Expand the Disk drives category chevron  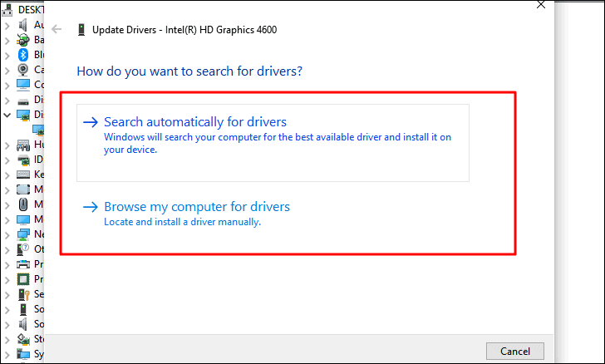click(x=7, y=101)
